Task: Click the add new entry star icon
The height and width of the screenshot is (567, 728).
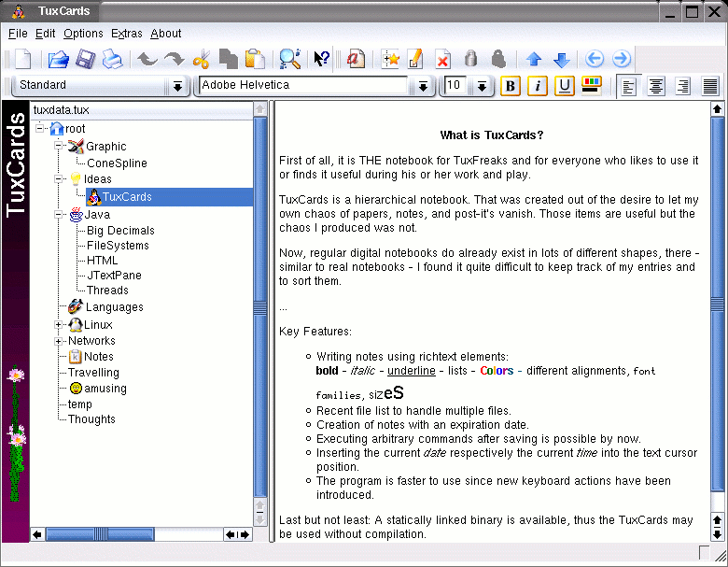Action: [x=391, y=60]
